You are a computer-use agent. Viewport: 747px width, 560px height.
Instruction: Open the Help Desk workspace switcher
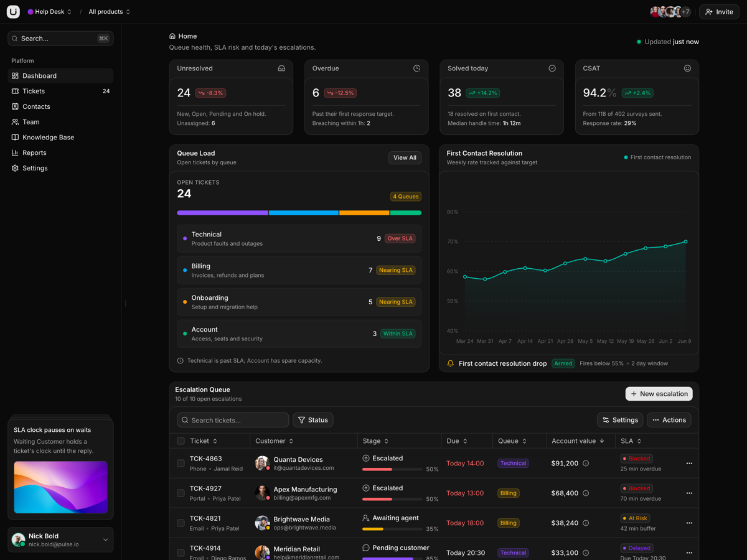50,12
